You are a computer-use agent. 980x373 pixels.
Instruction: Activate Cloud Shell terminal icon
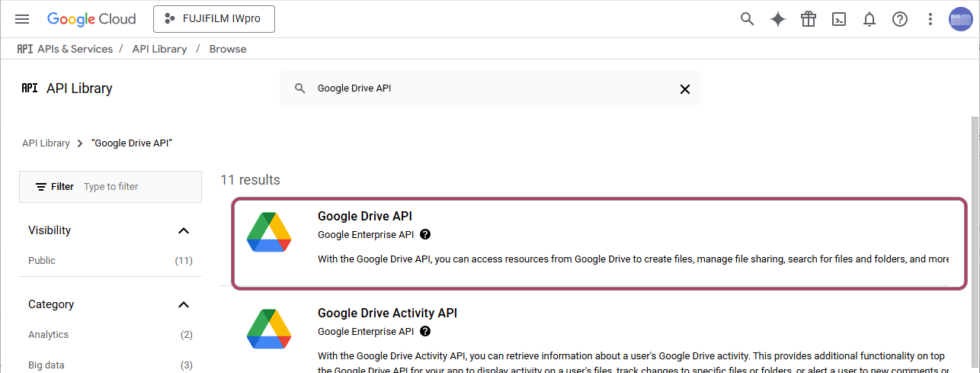pyautogui.click(x=838, y=19)
